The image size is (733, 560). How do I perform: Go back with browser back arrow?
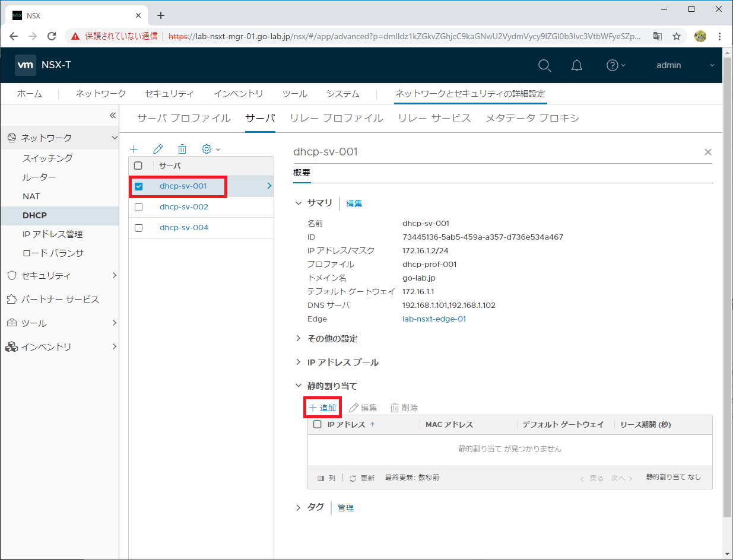14,36
